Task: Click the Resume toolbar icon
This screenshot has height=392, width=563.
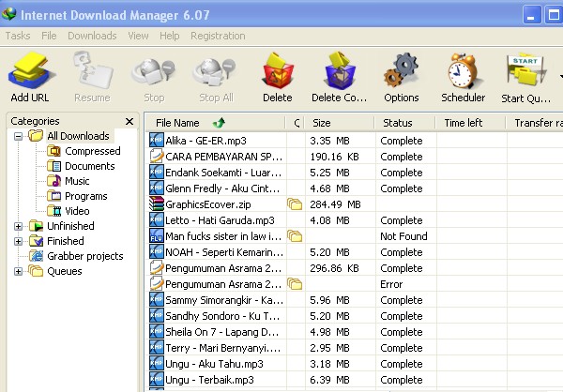Action: coord(93,70)
